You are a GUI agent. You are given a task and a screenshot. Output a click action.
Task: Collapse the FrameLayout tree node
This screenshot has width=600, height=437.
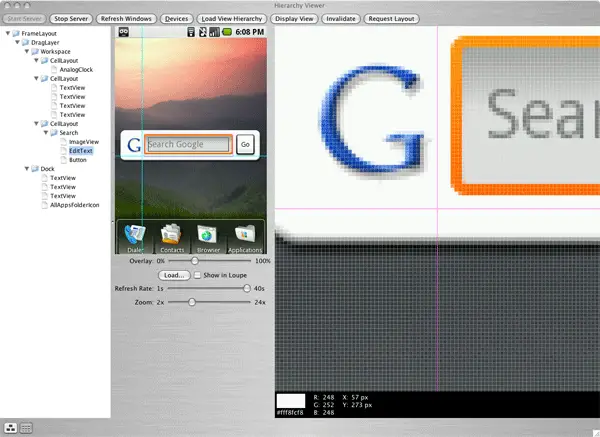pyautogui.click(x=9, y=33)
